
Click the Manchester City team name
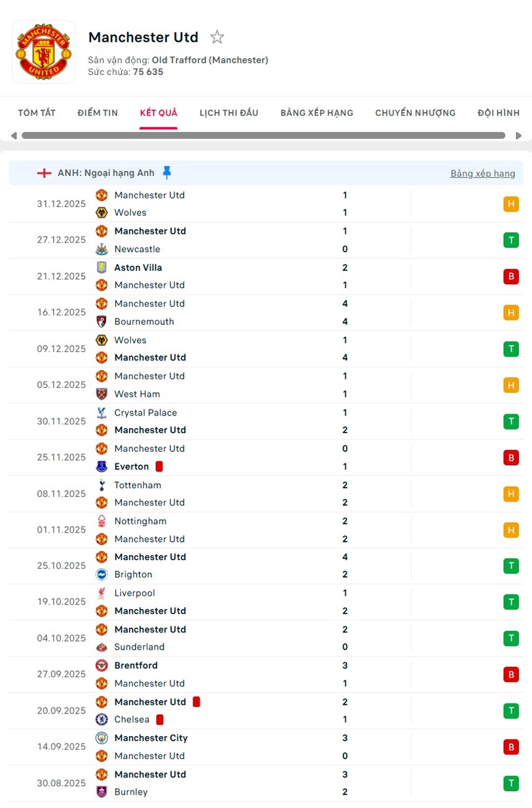(151, 738)
